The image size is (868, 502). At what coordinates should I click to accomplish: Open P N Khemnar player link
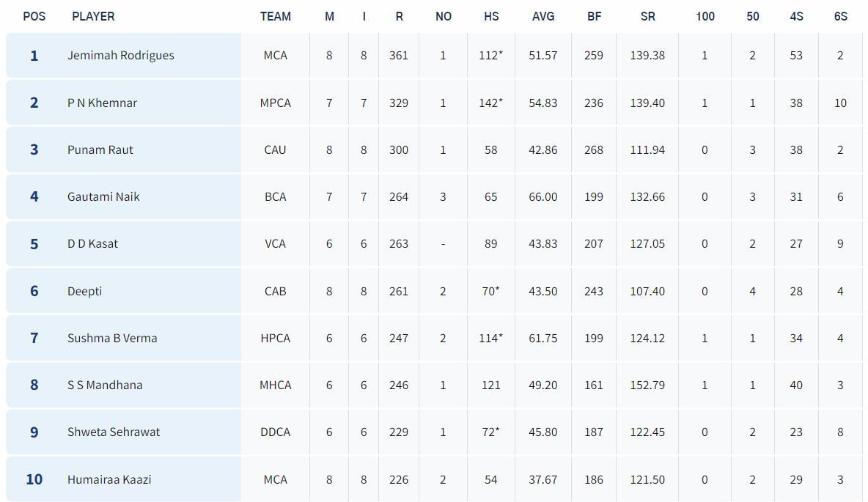[x=102, y=103]
